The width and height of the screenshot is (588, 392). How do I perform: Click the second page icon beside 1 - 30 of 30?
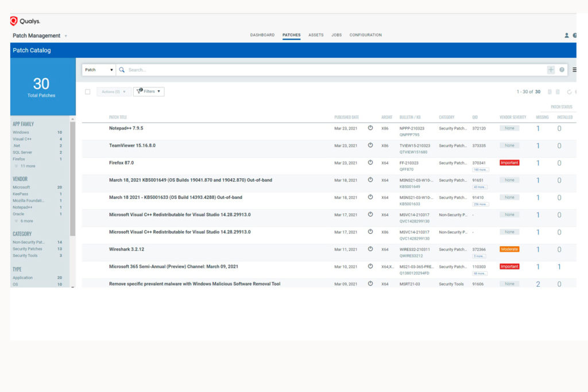point(558,92)
